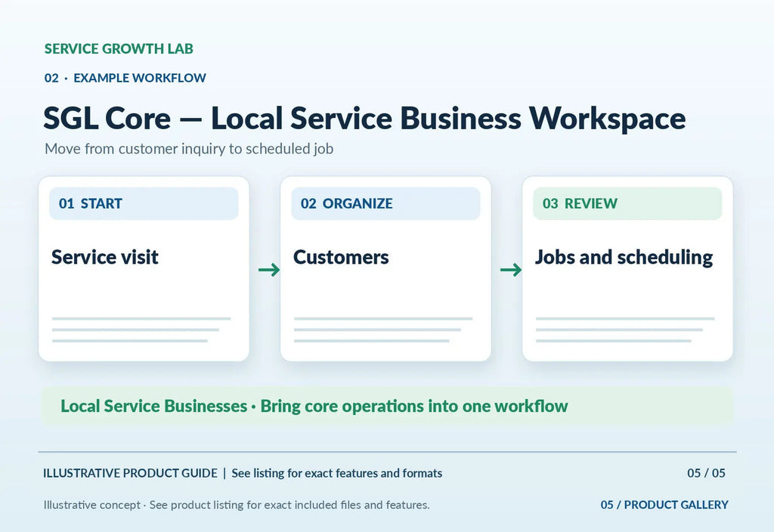Click the '05 / PRODUCT GALLERY' label
Image resolution: width=774 pixels, height=532 pixels.
(x=664, y=505)
